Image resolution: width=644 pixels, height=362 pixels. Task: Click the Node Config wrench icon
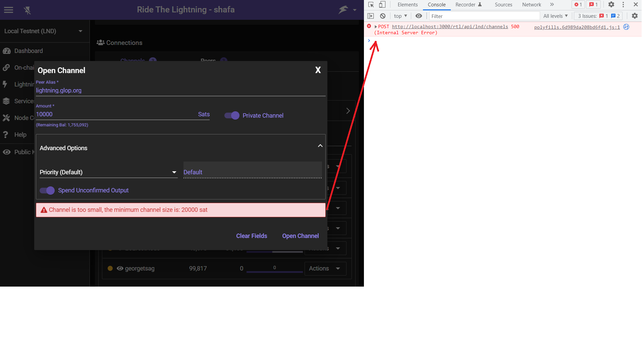point(6,118)
